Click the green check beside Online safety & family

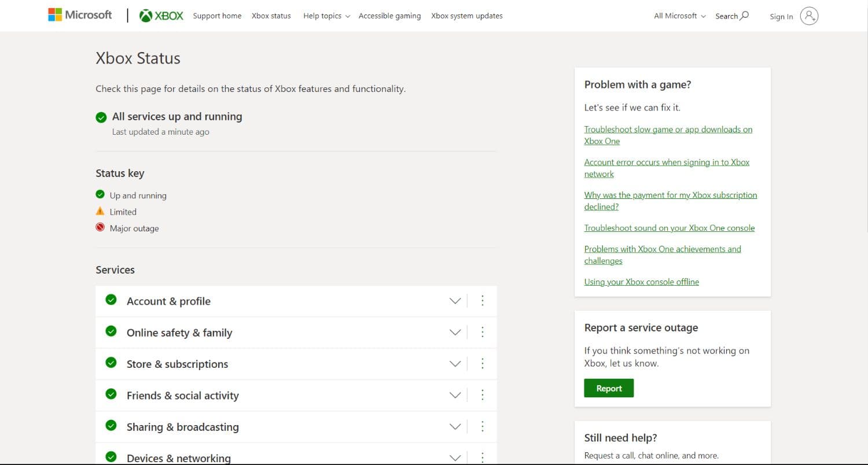point(111,331)
